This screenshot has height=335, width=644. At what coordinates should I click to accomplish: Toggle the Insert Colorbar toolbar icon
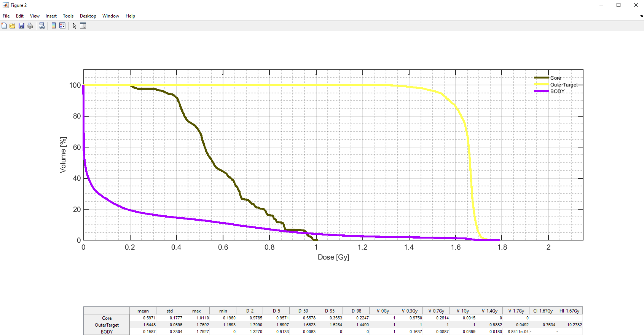click(54, 26)
